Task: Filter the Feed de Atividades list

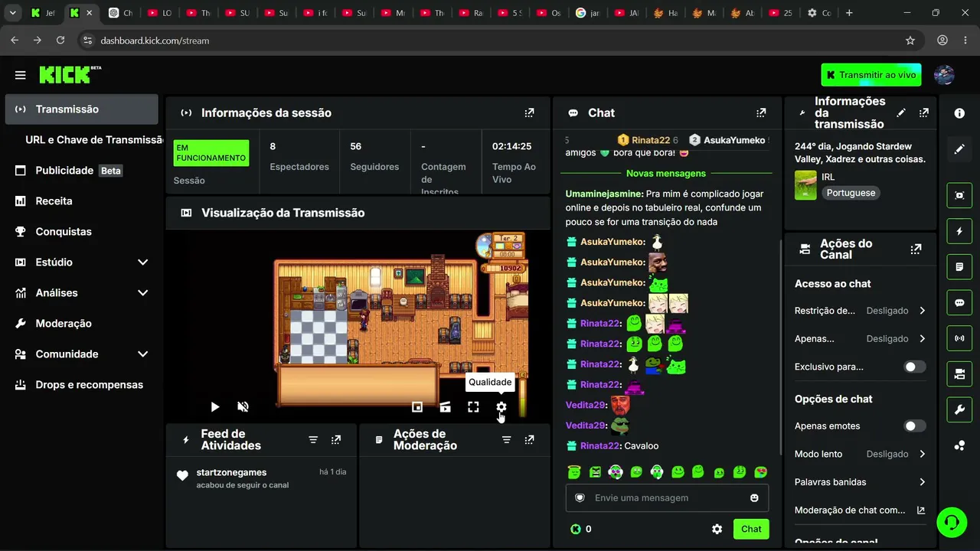Action: coord(313,440)
